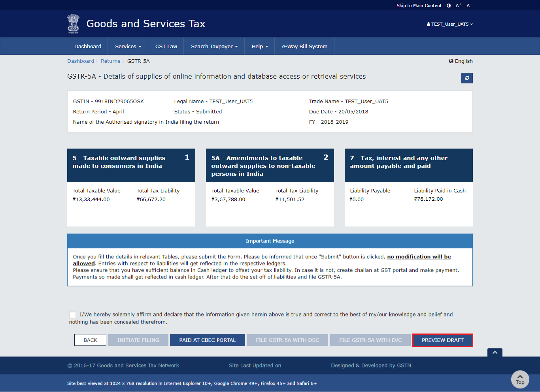The height and width of the screenshot is (392, 540).
Task: Click the footer up-chevron collapse icon
Action: pyautogui.click(x=495, y=352)
